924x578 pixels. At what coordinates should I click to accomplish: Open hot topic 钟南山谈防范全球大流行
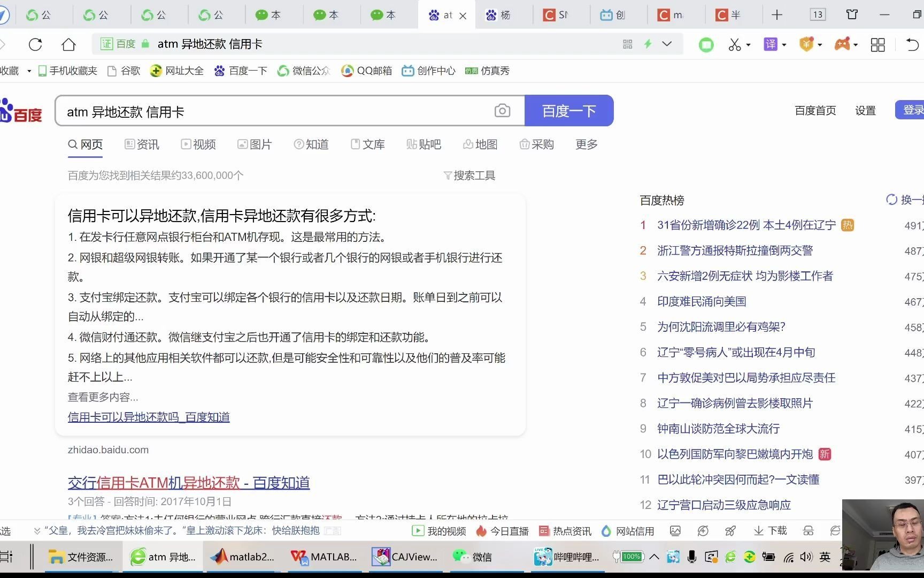point(719,429)
